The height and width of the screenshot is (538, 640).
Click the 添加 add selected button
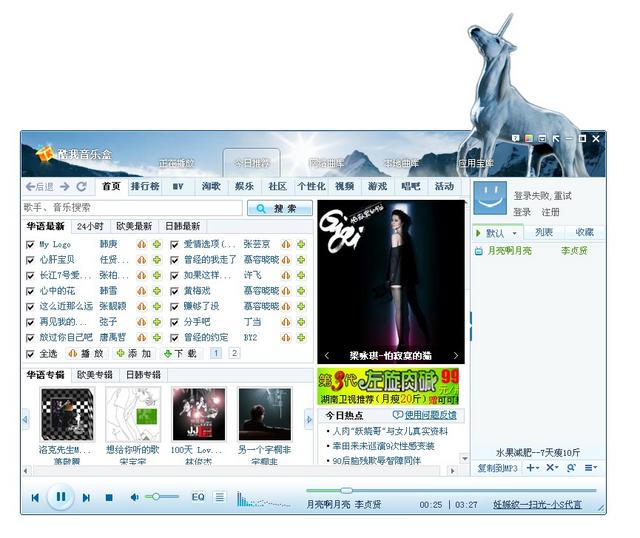pos(133,353)
